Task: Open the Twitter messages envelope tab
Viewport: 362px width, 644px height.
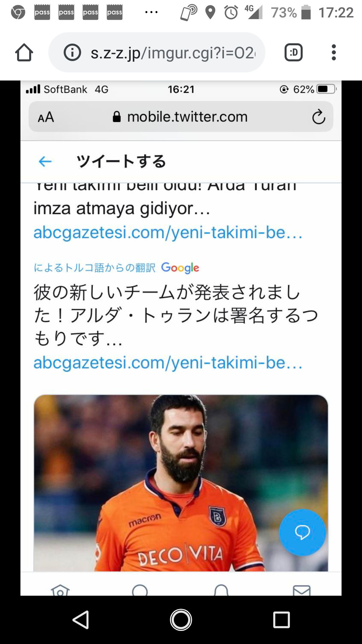Action: coord(302,590)
